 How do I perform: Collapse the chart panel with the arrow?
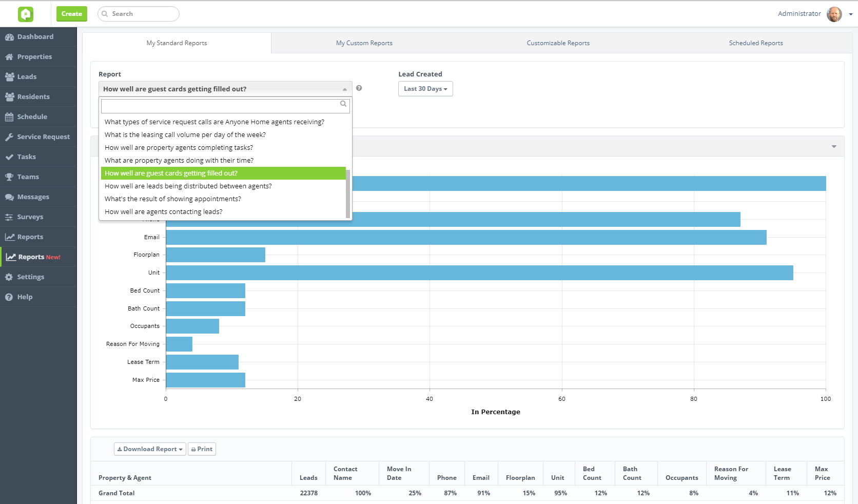click(x=834, y=147)
